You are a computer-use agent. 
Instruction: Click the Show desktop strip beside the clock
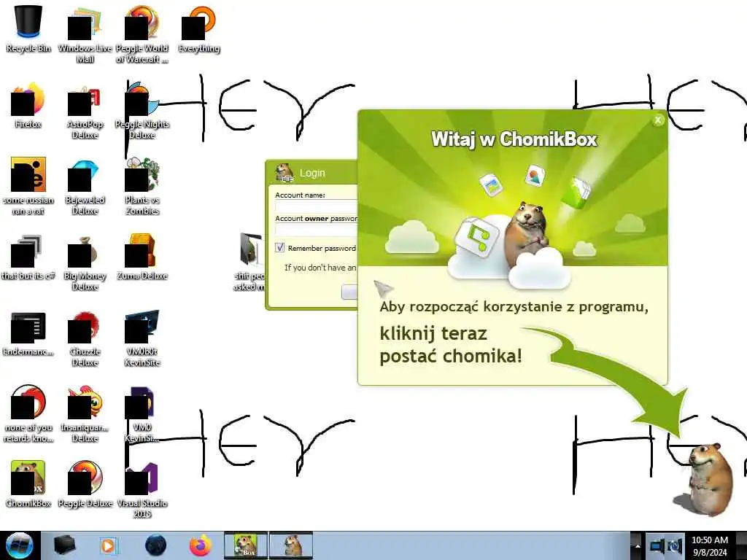coord(741,545)
